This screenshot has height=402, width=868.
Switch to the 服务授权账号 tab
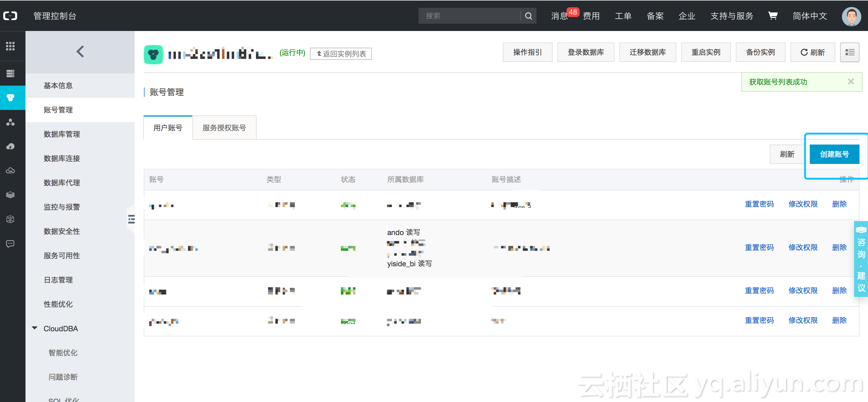[x=224, y=128]
